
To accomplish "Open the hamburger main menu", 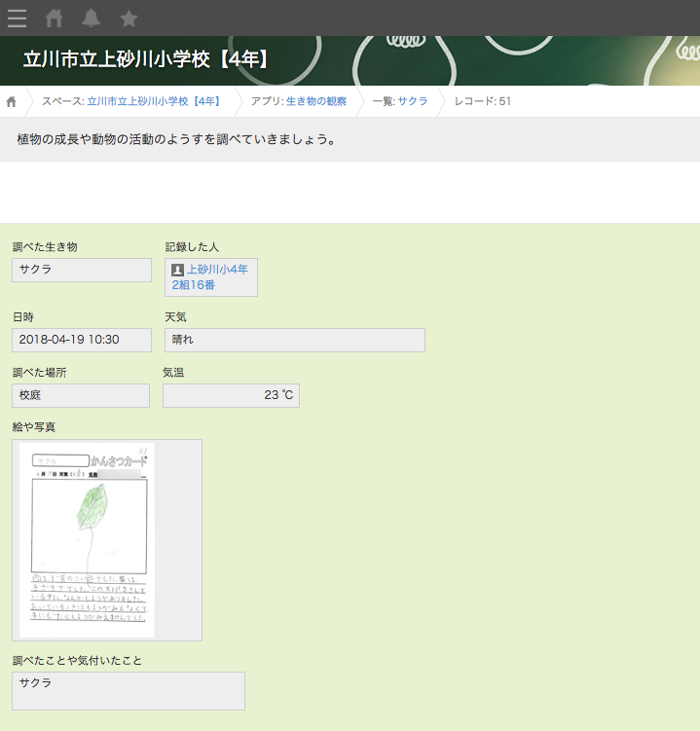I will click(x=17, y=18).
